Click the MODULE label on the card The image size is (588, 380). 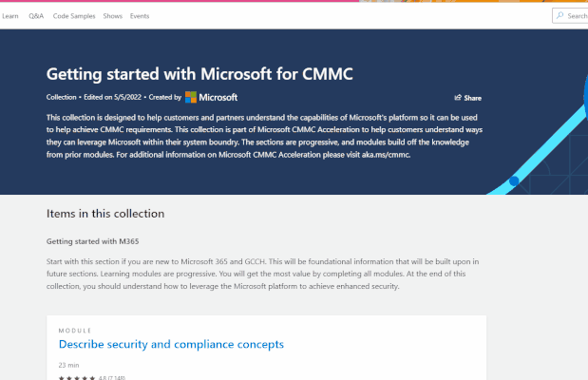point(75,331)
